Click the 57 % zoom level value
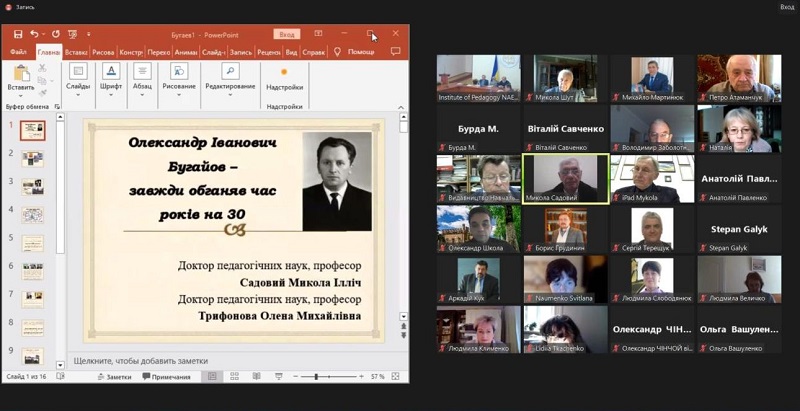 pyautogui.click(x=378, y=377)
